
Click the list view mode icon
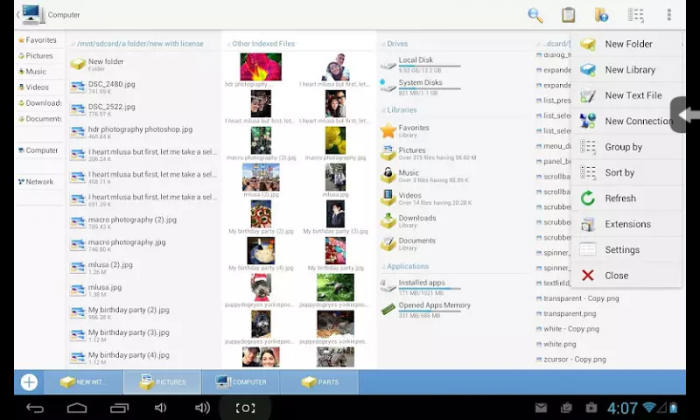pyautogui.click(x=635, y=15)
